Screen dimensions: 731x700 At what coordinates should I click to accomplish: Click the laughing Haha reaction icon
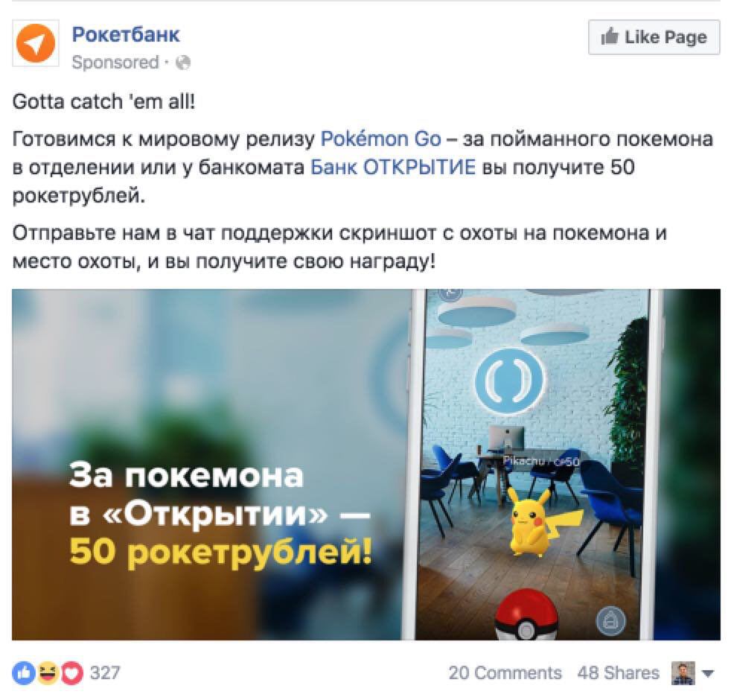coord(48,673)
